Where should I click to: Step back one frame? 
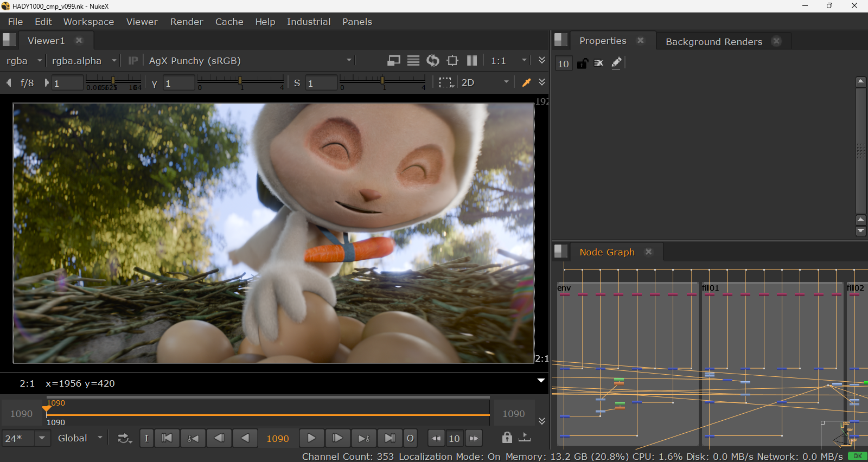click(219, 438)
